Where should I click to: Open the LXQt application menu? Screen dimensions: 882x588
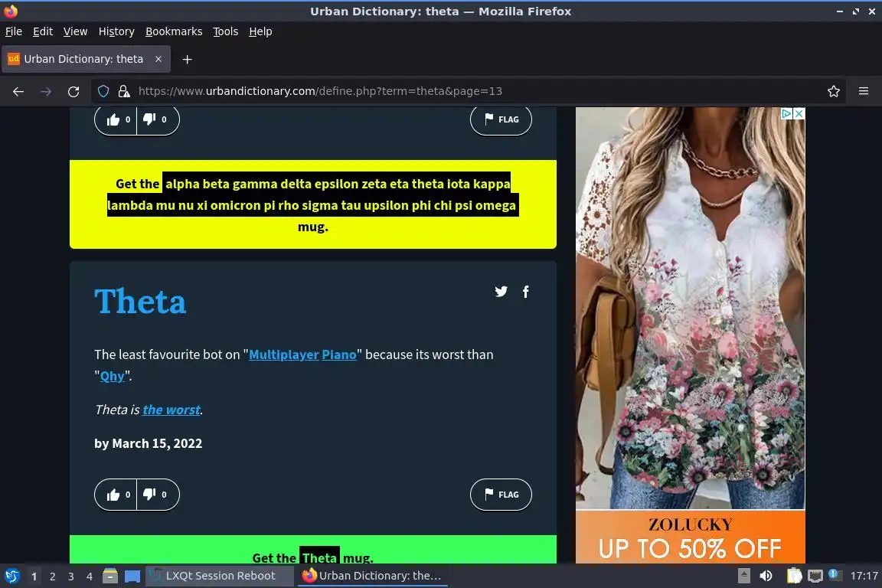tap(11, 576)
